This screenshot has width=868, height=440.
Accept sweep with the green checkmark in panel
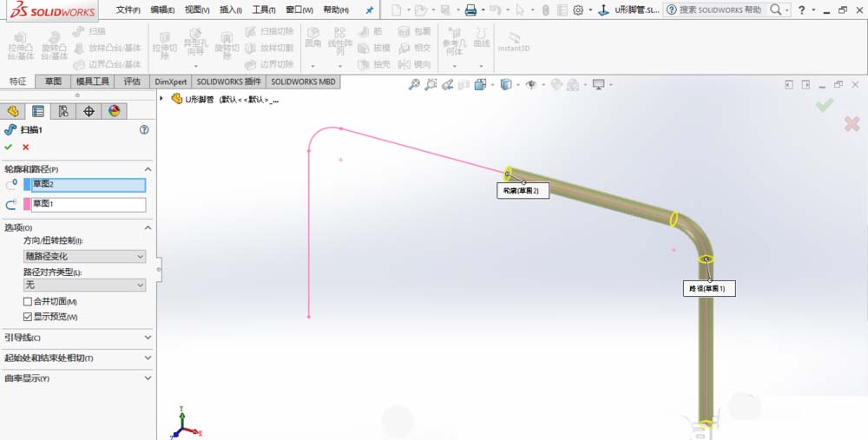click(x=9, y=148)
